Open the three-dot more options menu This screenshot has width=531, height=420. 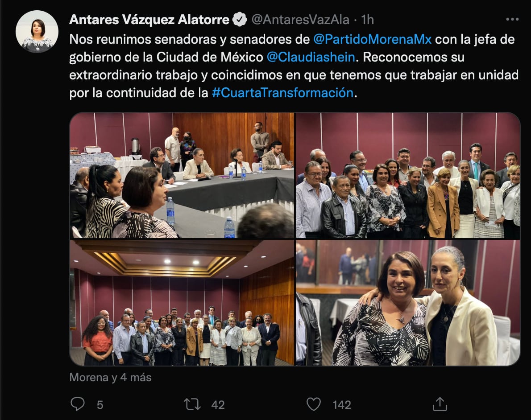512,20
